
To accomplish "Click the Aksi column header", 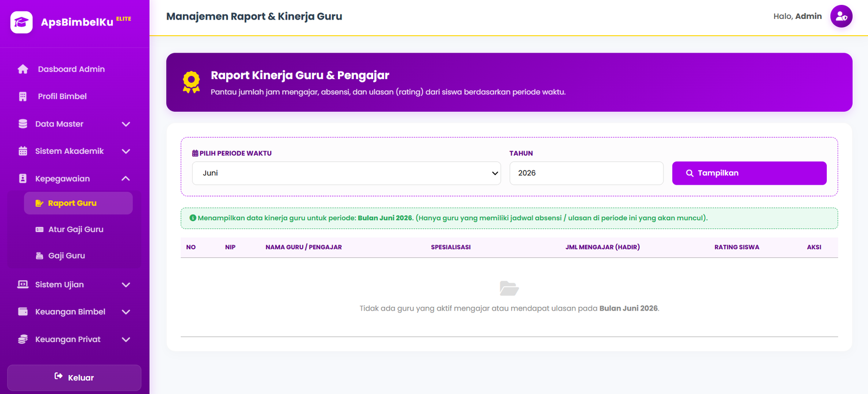I will pyautogui.click(x=814, y=247).
